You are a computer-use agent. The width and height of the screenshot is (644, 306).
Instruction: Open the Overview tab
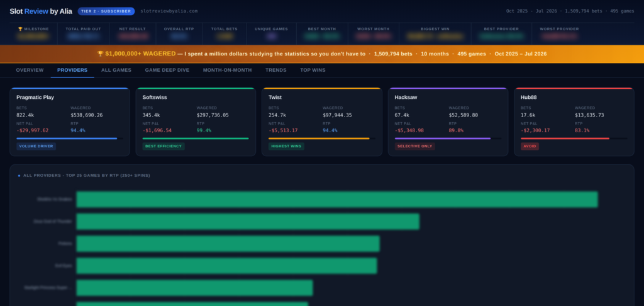pos(30,71)
